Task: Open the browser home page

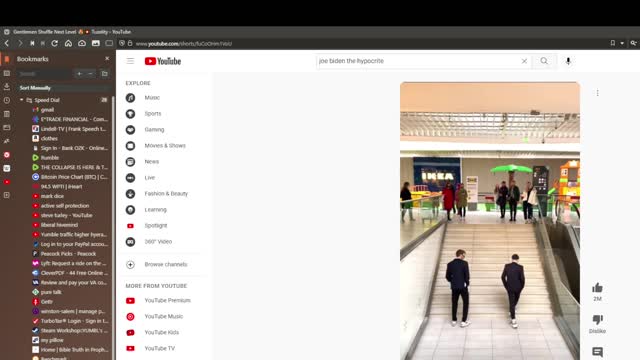Action: coord(68,43)
